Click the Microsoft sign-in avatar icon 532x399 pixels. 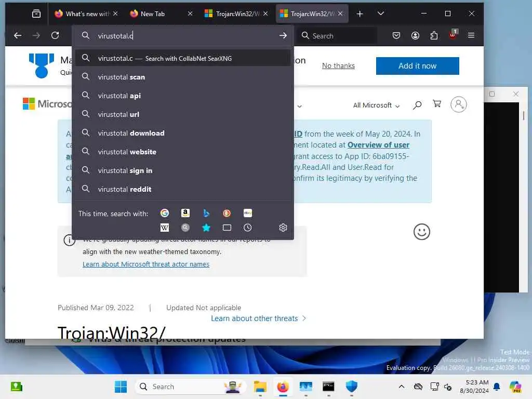pos(458,104)
